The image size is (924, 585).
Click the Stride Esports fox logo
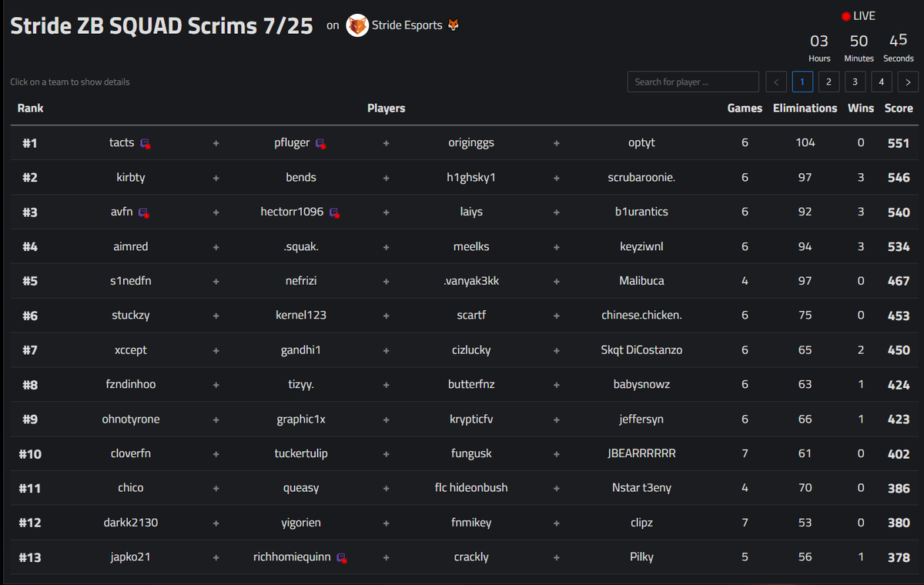point(357,25)
